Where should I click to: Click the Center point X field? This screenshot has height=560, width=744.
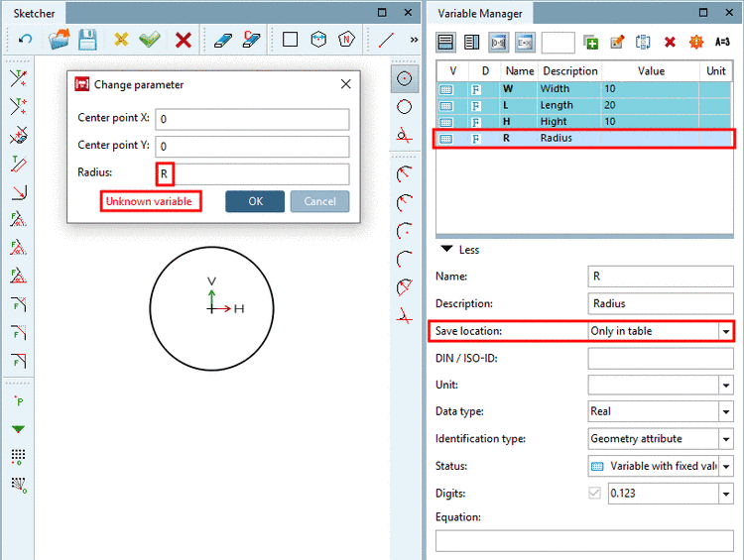(252, 119)
